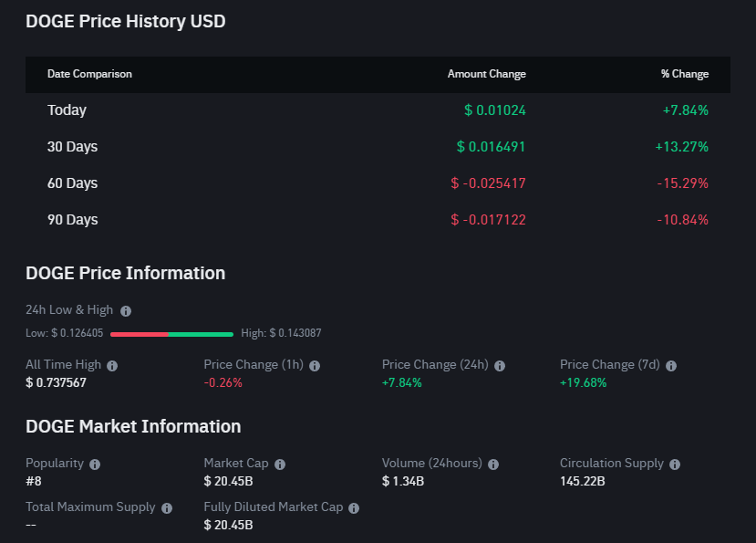Open Total Maximum Supply info icon
The image size is (756, 543).
(x=167, y=508)
